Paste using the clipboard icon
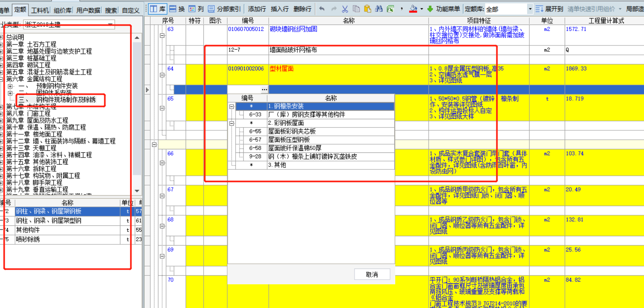The height and width of the screenshot is (308, 644). point(368,9)
